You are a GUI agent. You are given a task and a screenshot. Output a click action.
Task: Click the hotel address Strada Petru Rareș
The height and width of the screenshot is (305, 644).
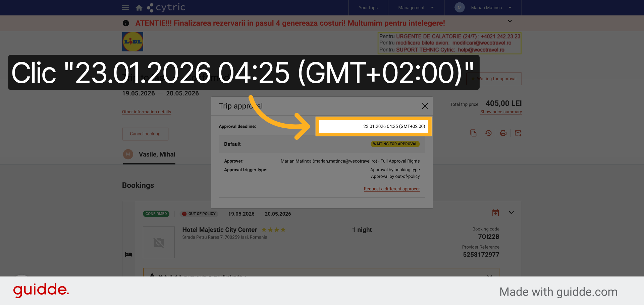[x=225, y=237]
